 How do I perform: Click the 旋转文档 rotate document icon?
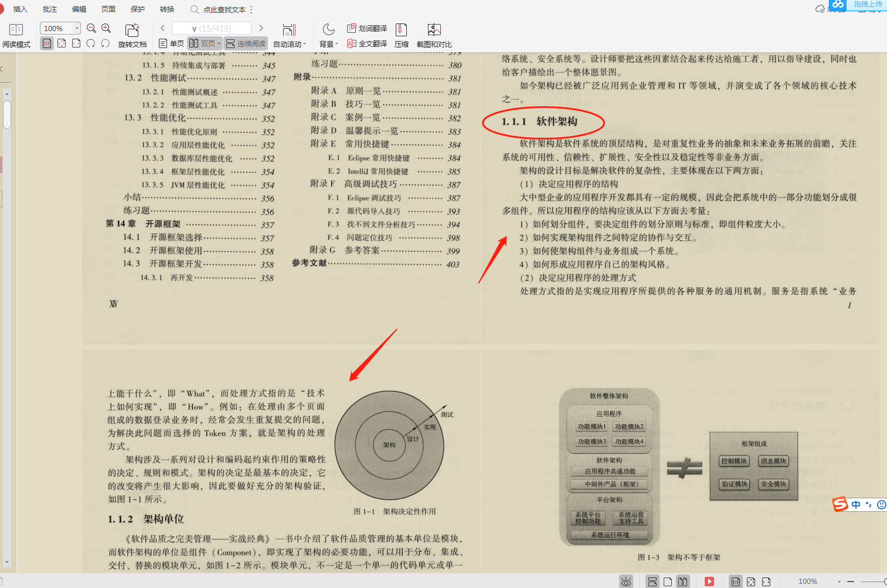132,30
